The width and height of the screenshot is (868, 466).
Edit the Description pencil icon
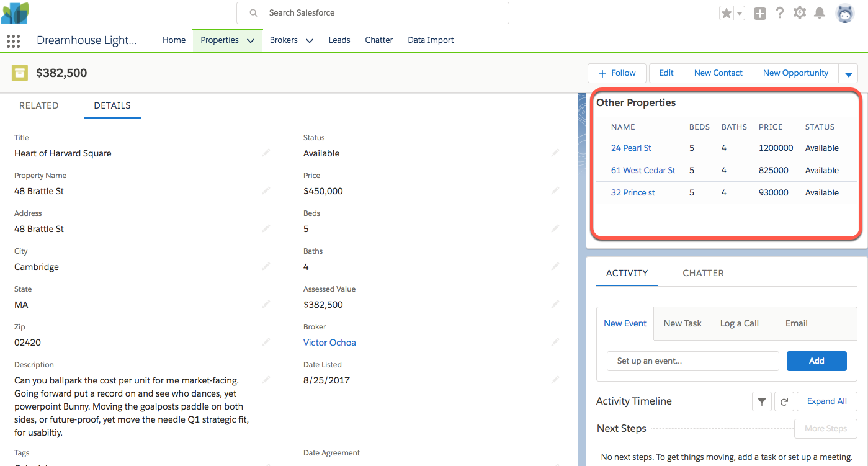(x=266, y=379)
